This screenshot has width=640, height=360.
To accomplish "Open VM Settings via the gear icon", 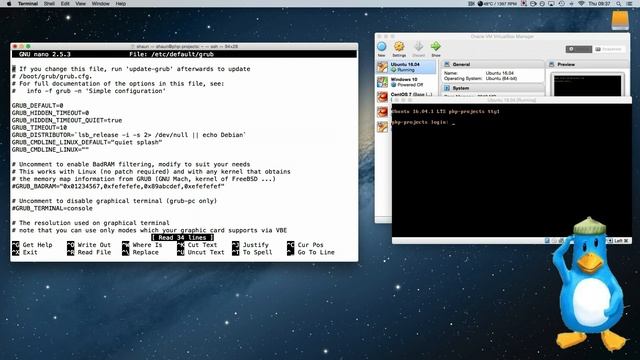I will coord(399,47).
